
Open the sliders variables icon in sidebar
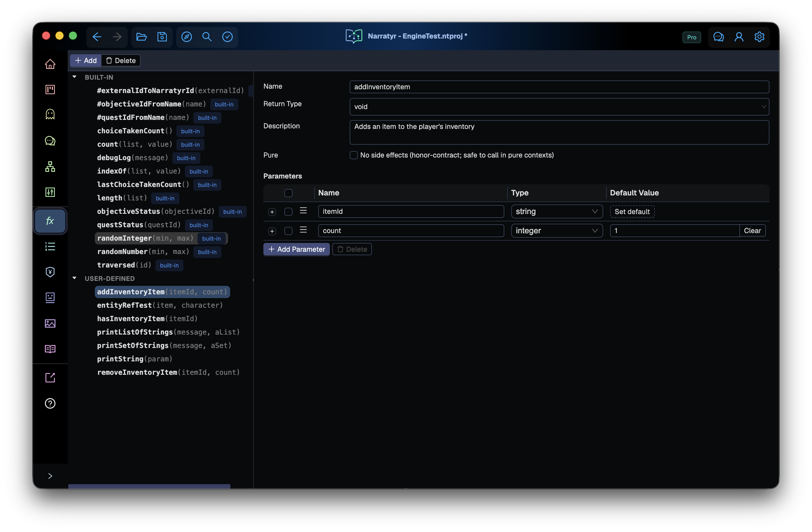(x=50, y=192)
